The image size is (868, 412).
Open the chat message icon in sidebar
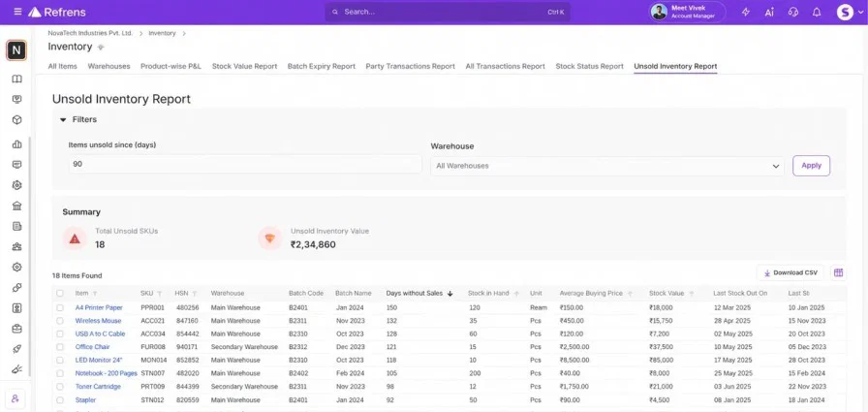(x=16, y=165)
